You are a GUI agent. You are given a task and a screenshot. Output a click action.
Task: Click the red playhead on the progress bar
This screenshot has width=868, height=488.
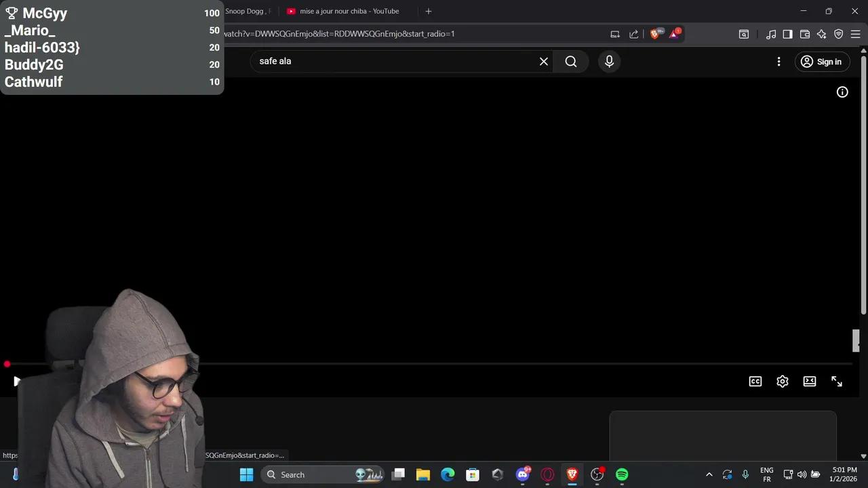(7, 364)
